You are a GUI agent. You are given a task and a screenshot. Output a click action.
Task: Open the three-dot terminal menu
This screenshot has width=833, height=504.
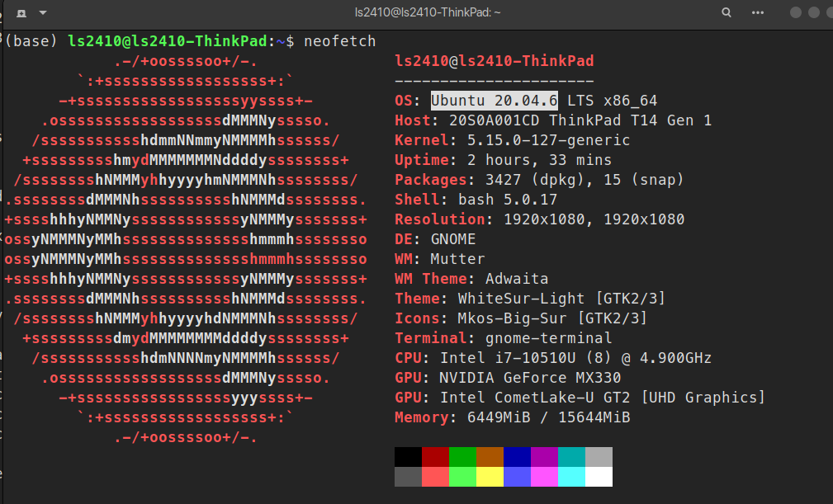click(757, 12)
